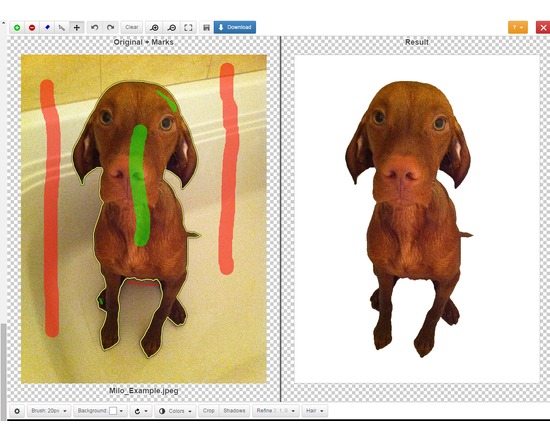
Task: Click the Shadows button
Action: coord(234,411)
